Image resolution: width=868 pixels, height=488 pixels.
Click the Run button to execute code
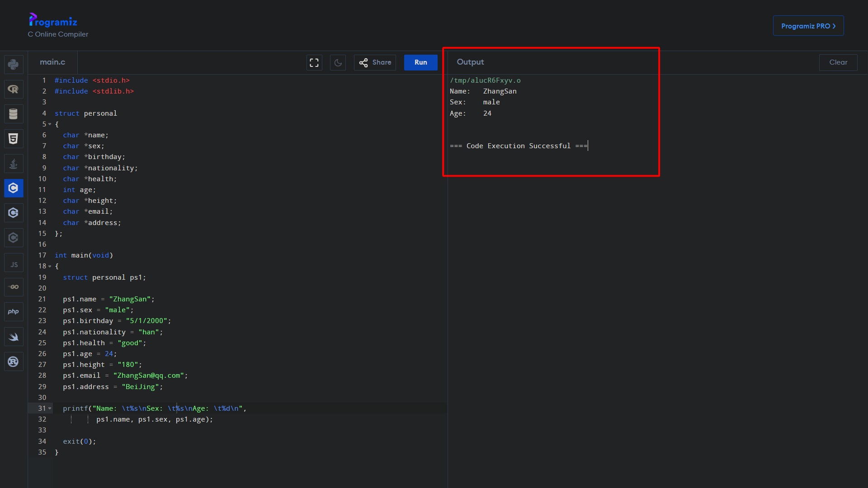click(x=421, y=62)
